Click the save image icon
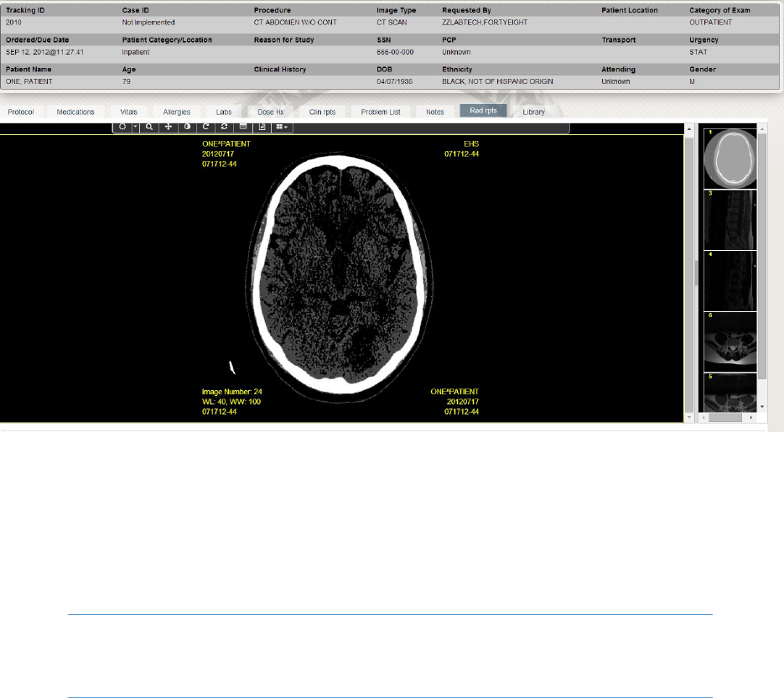 pyautogui.click(x=262, y=127)
